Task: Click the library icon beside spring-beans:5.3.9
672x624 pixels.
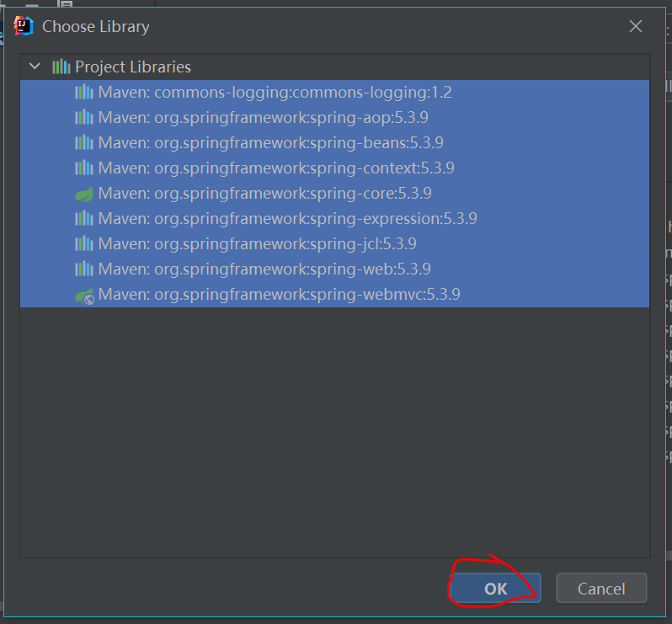Action: tap(84, 142)
